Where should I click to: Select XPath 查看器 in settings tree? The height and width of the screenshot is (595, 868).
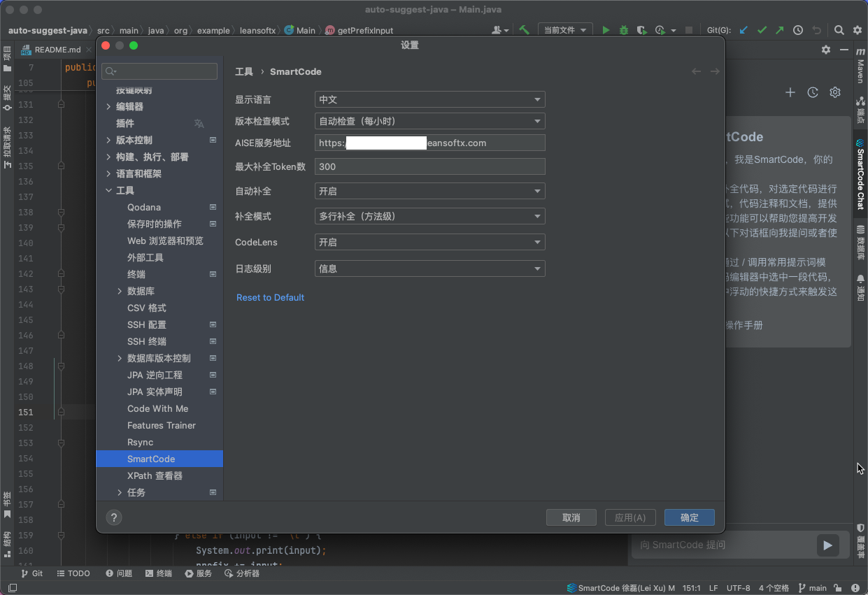tap(155, 475)
